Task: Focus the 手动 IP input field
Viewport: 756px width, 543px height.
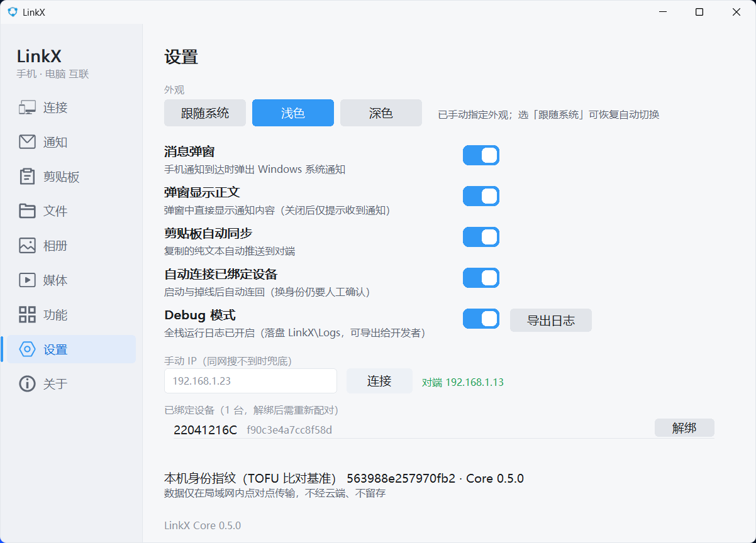Action: point(250,381)
